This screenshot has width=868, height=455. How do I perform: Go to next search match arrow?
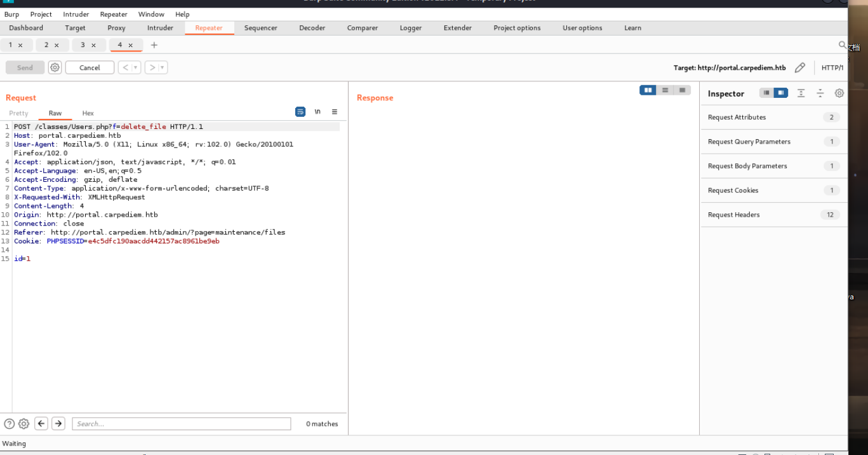pyautogui.click(x=58, y=423)
